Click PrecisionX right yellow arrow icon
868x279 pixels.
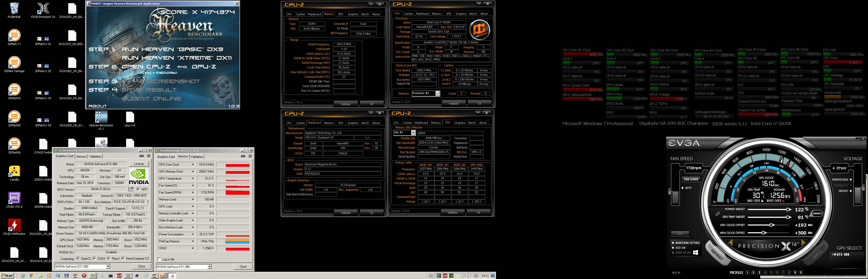point(804,242)
